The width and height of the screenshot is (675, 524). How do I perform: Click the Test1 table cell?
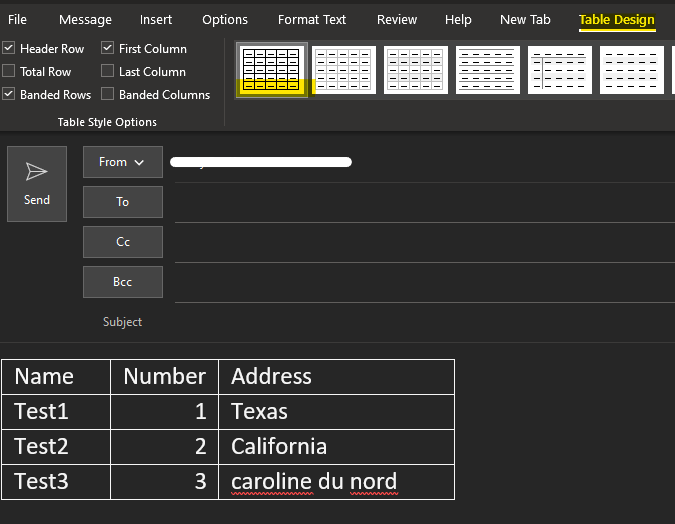pos(56,412)
